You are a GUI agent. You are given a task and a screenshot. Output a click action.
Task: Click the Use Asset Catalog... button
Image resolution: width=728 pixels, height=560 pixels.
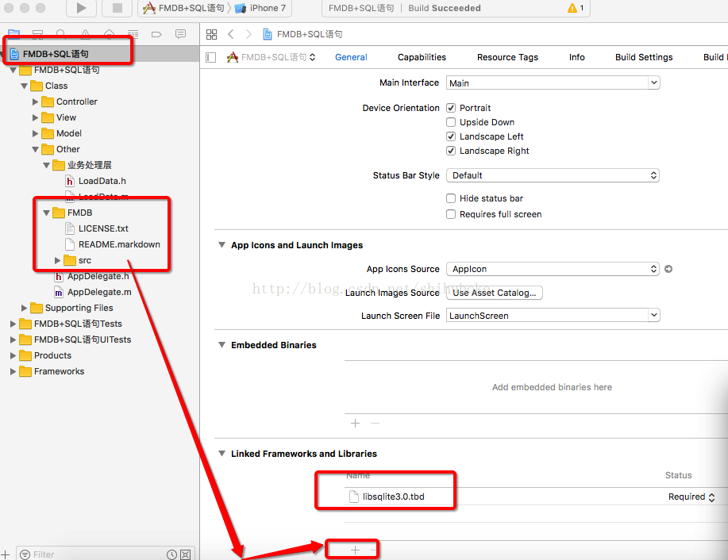(494, 293)
